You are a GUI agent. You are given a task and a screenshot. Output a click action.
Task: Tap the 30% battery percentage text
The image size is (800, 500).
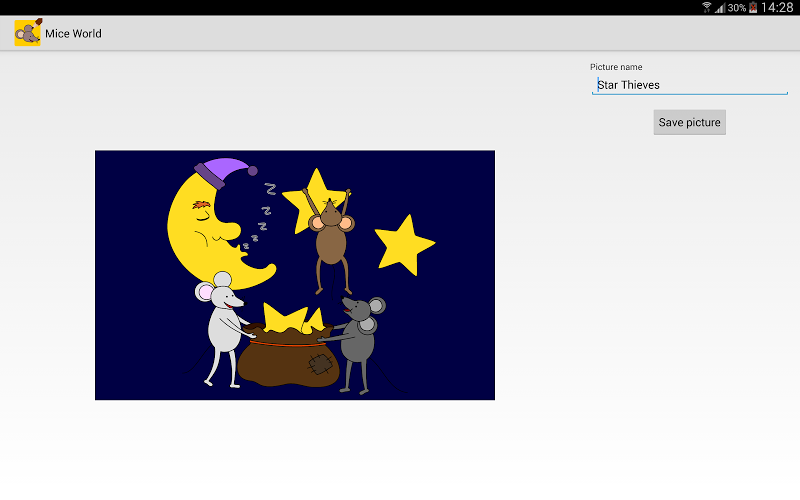pyautogui.click(x=737, y=8)
